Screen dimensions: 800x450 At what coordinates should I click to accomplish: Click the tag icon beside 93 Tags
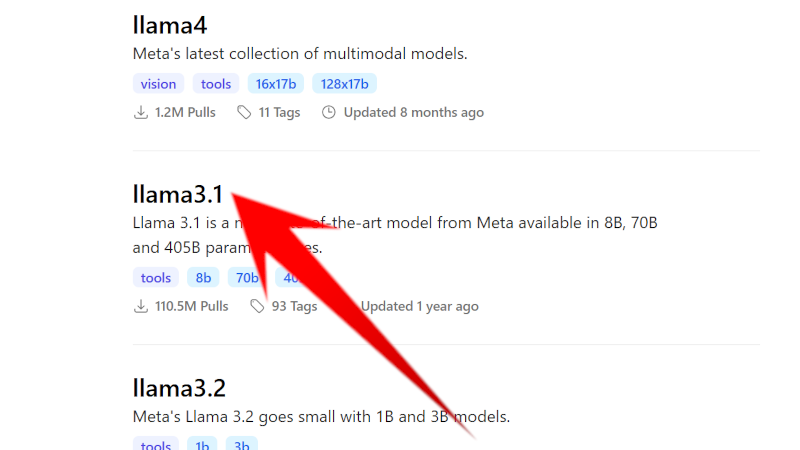257,306
